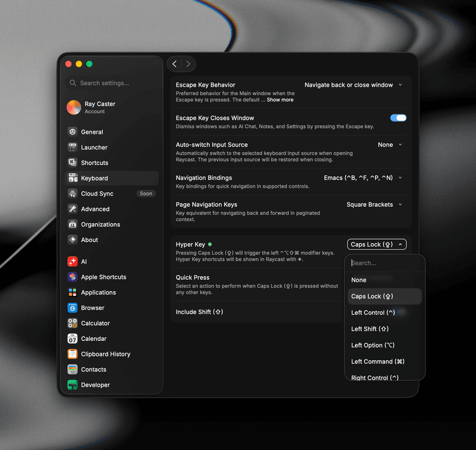
Task: Choose Left Command in Hyper Key list
Action: (385, 361)
